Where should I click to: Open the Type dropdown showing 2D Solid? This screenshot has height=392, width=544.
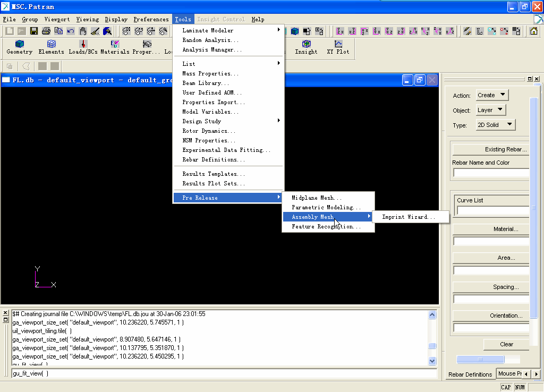pyautogui.click(x=496, y=125)
